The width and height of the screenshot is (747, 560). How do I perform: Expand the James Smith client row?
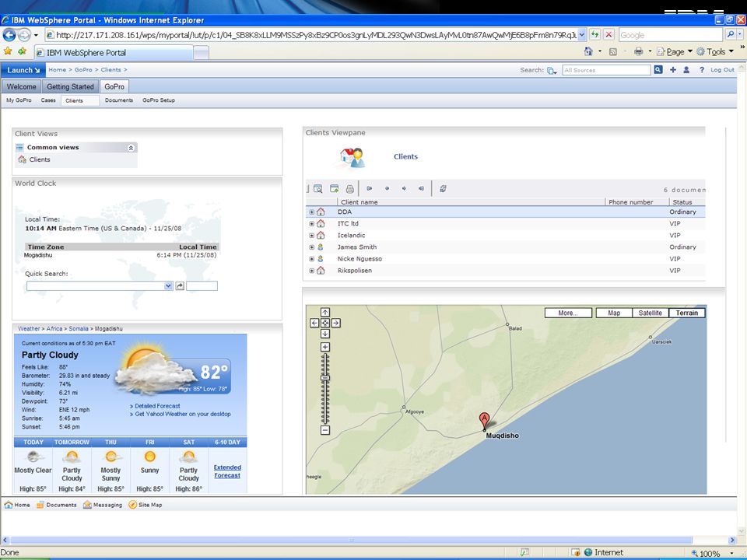coord(311,247)
